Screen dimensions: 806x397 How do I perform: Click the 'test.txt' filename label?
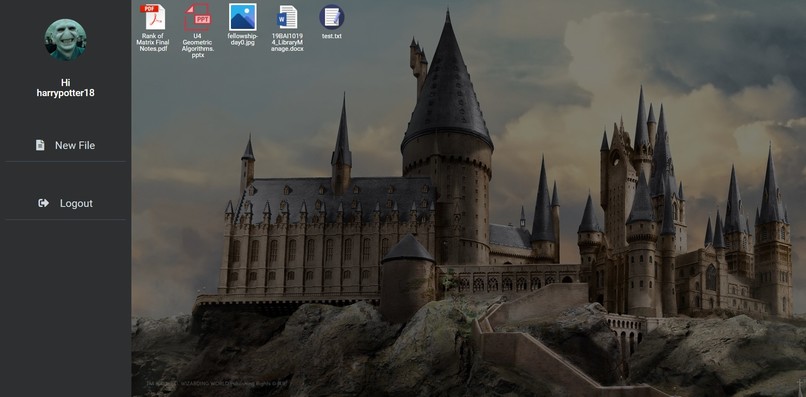click(332, 36)
